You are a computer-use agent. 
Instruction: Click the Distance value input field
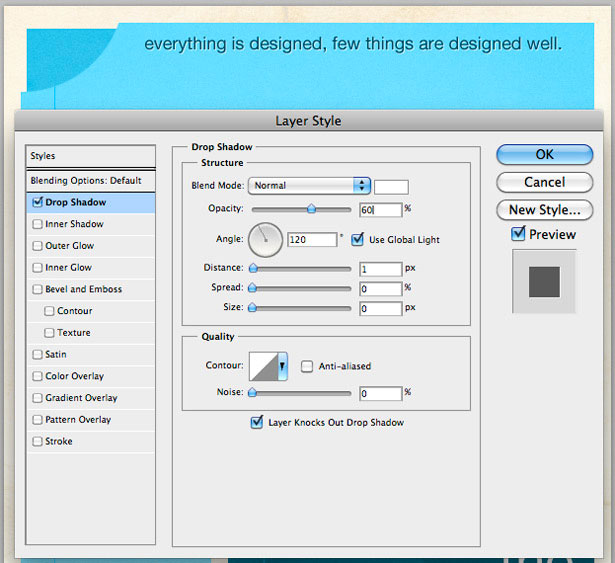[381, 269]
